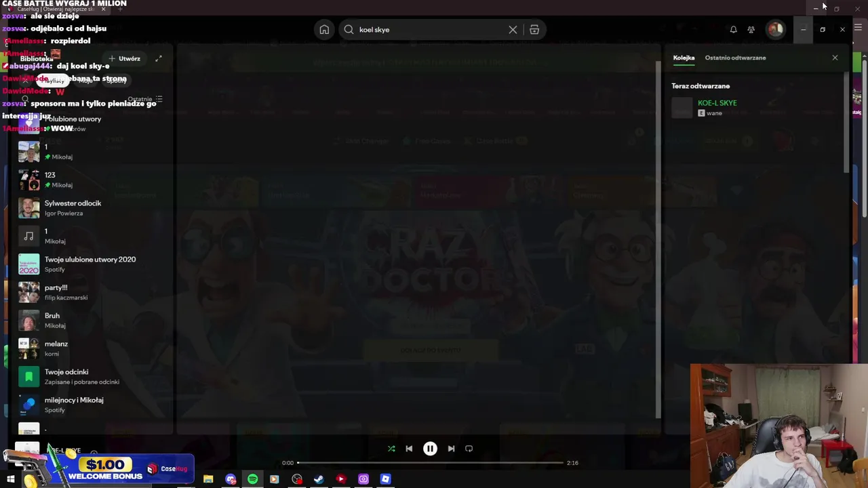Toggle the Spotify filter chip

click(116, 80)
